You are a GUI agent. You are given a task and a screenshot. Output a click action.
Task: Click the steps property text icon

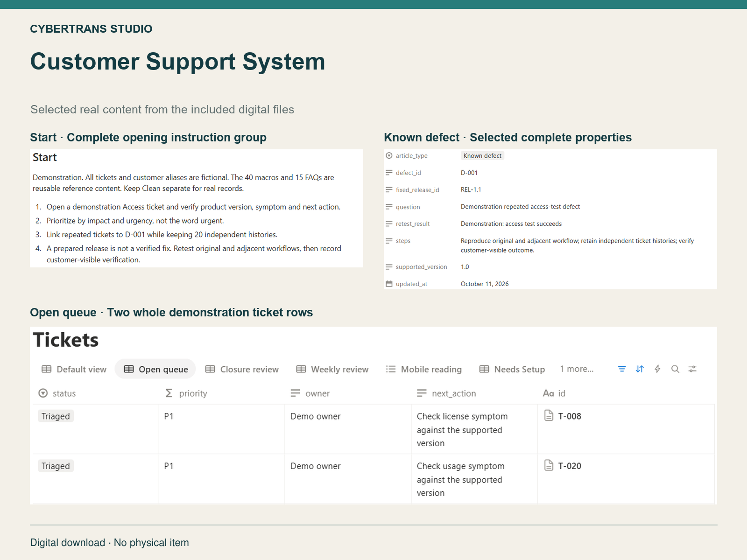[389, 241]
